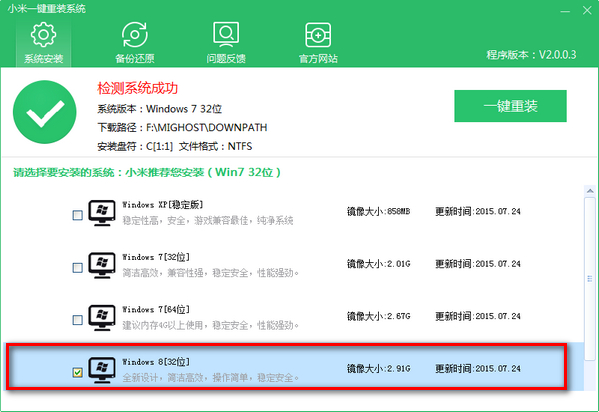Open the 系统安装 gear icon

coord(44,35)
